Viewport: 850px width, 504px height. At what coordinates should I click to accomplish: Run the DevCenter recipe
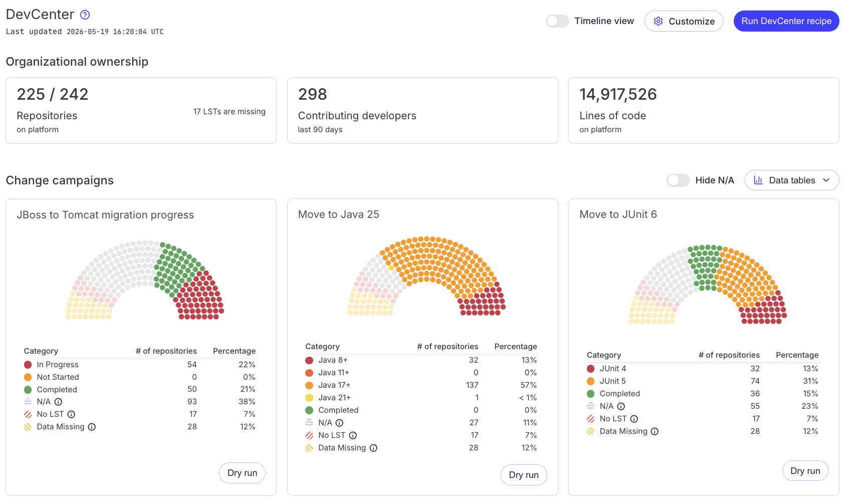[786, 21]
